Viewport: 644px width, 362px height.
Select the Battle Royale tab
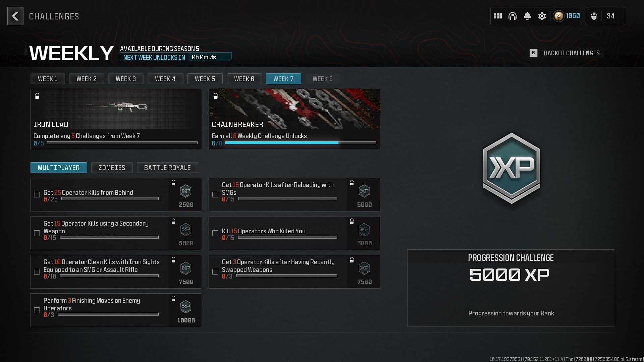tap(167, 168)
